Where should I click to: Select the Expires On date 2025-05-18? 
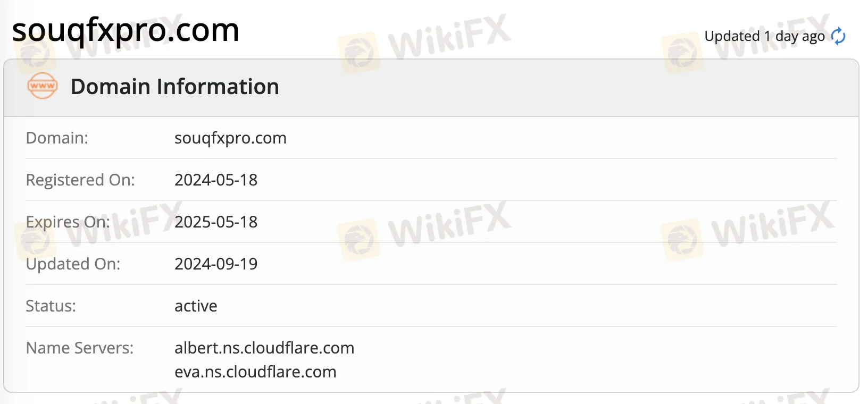[x=216, y=222]
